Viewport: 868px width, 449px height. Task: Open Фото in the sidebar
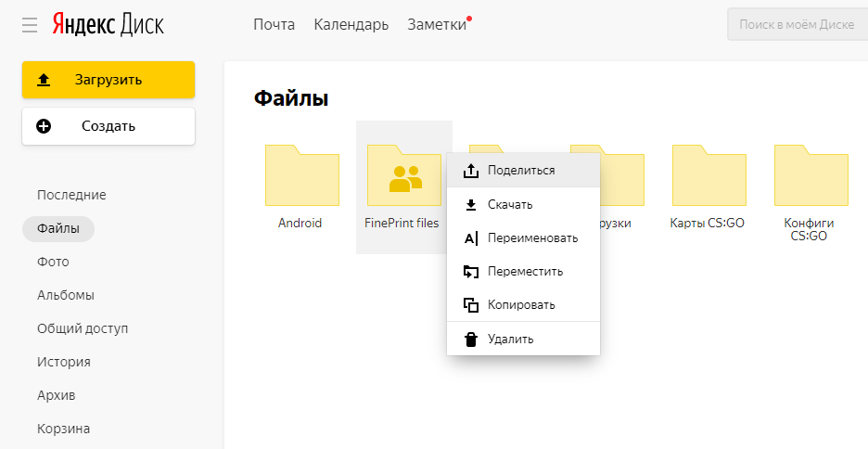click(x=53, y=262)
